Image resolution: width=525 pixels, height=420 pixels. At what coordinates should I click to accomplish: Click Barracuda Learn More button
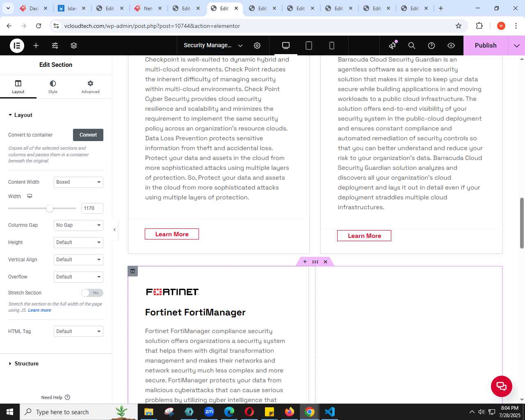point(364,236)
